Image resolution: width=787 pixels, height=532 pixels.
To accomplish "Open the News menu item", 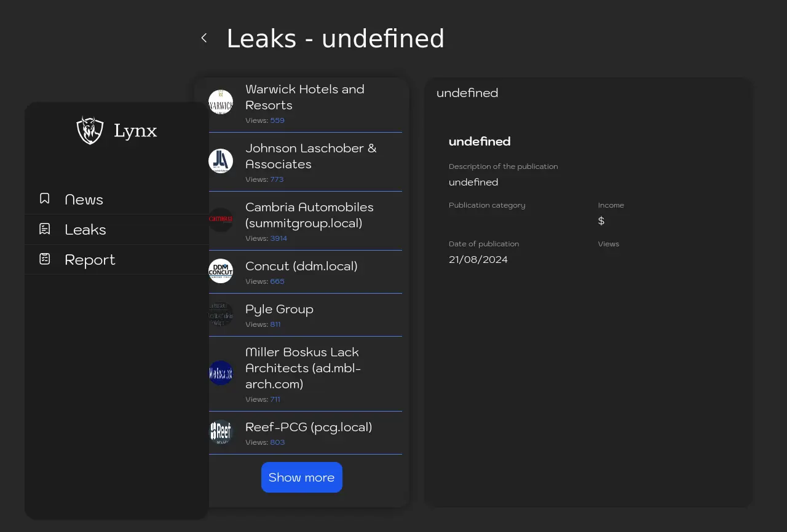I will click(84, 200).
